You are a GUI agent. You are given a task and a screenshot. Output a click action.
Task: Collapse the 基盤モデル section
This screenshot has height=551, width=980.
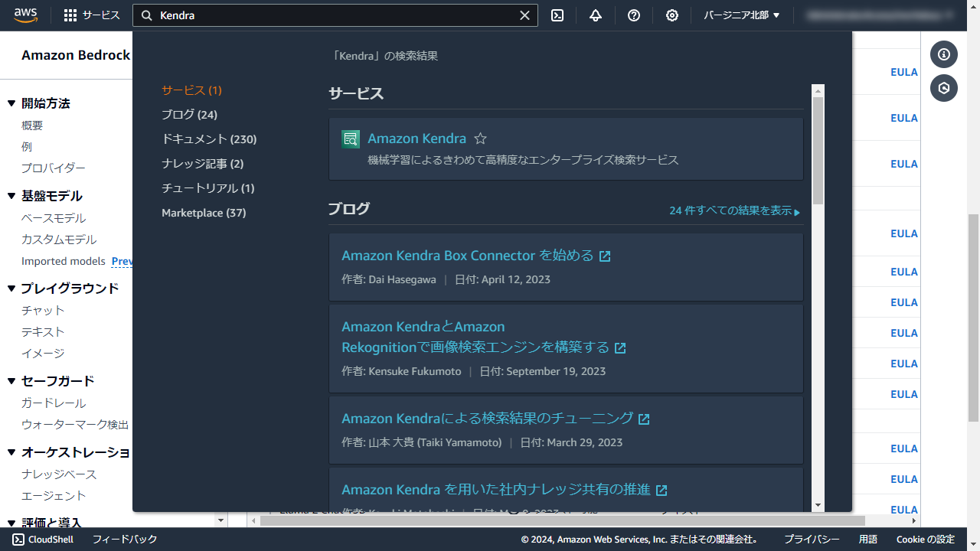click(11, 197)
